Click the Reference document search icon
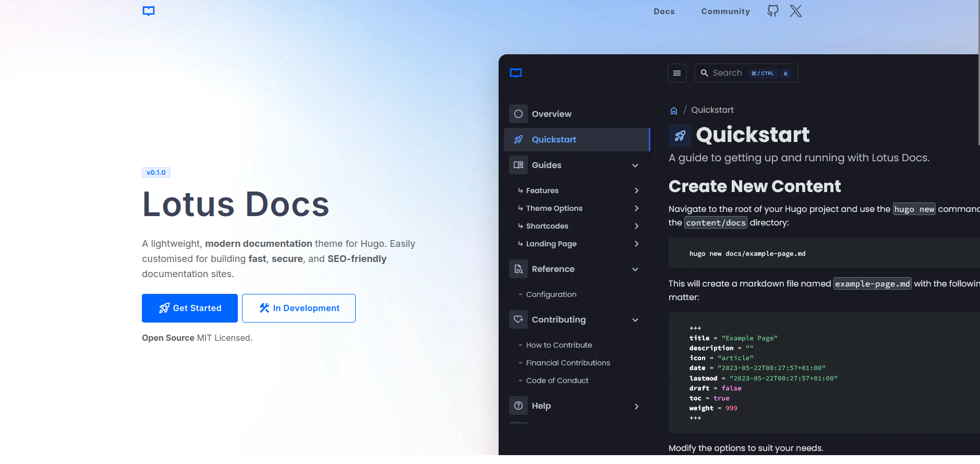 pyautogui.click(x=518, y=269)
